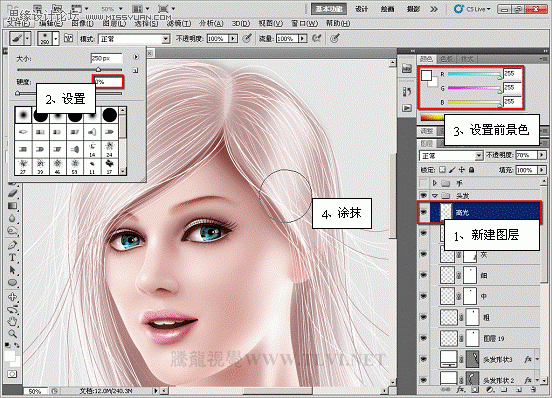Hide the 头发 group with its eye icon
Viewport: 552px width, 398px height.
tap(424, 195)
